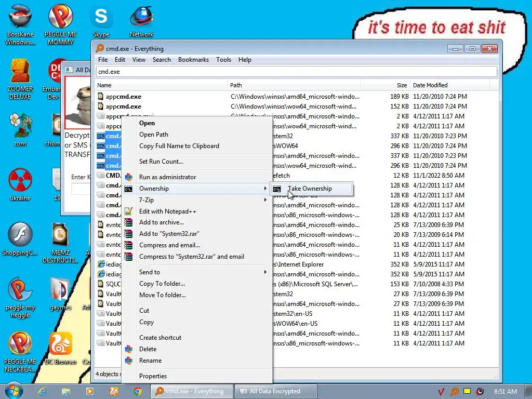Screen dimensions: 532x399
Task: Choose Open Path in context menu
Action: (x=197, y=135)
